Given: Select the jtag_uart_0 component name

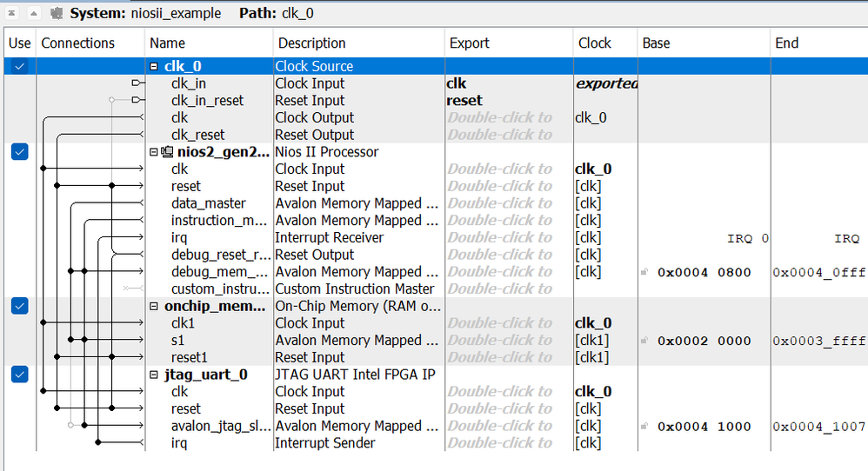Looking at the screenshot, I should [206, 375].
